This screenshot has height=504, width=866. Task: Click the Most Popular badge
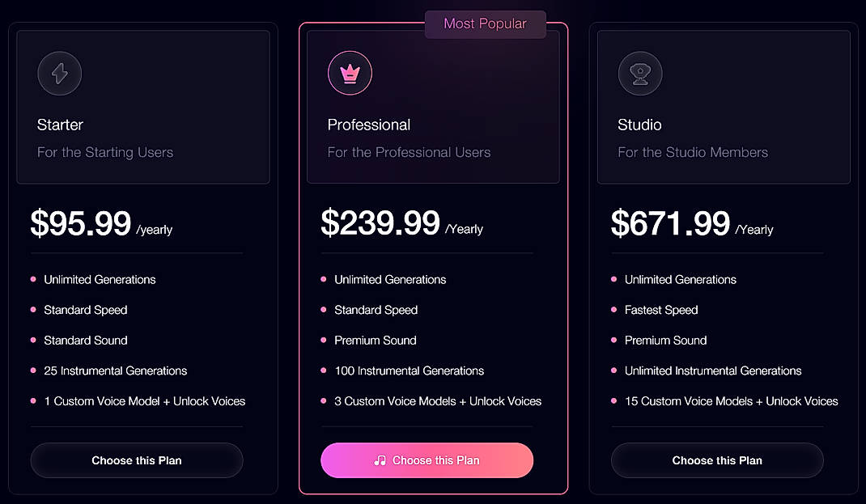coord(485,23)
